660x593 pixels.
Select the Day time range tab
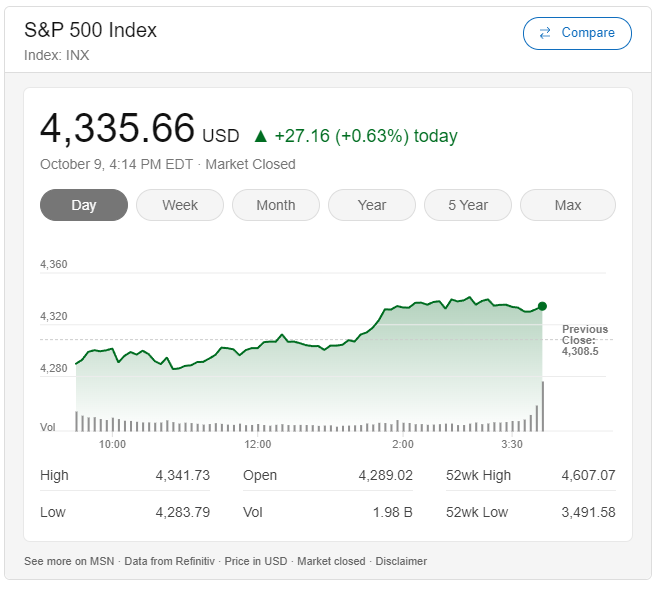[84, 205]
